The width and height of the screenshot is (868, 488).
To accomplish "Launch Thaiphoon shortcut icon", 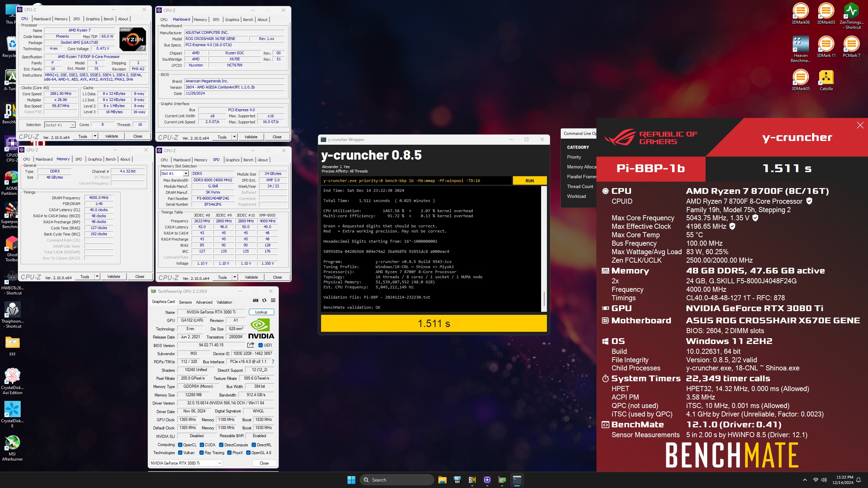I will tap(12, 315).
